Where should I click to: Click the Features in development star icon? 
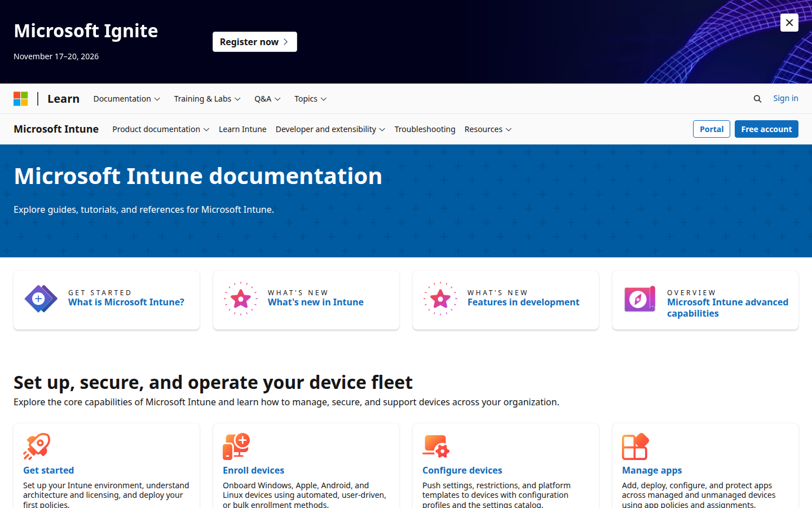(440, 299)
